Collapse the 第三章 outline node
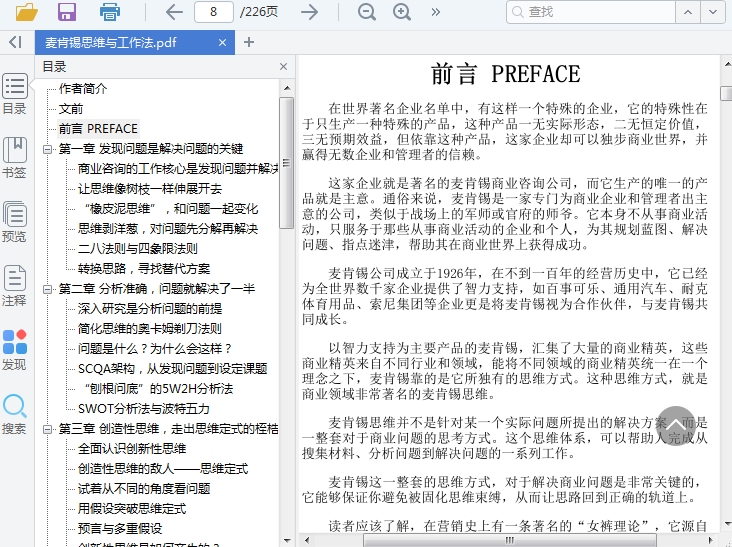Image resolution: width=732 pixels, height=547 pixels. click(47, 429)
